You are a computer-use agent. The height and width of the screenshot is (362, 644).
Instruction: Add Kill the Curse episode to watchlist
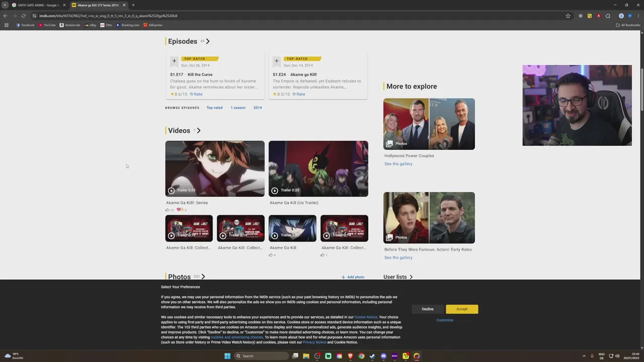click(174, 61)
